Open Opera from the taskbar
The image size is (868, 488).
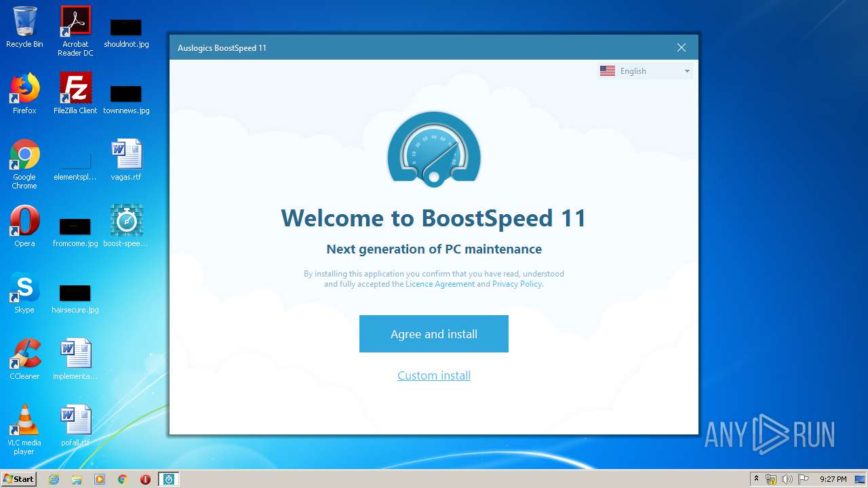pos(145,479)
